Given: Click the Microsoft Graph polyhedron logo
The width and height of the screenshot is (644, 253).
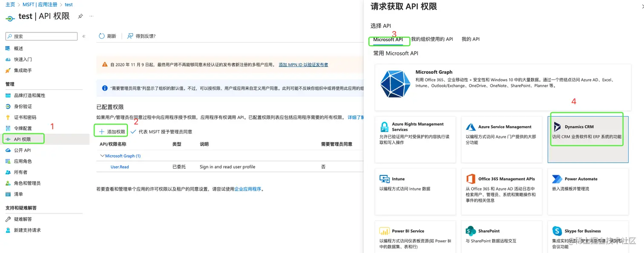Looking at the screenshot, I should tap(395, 83).
